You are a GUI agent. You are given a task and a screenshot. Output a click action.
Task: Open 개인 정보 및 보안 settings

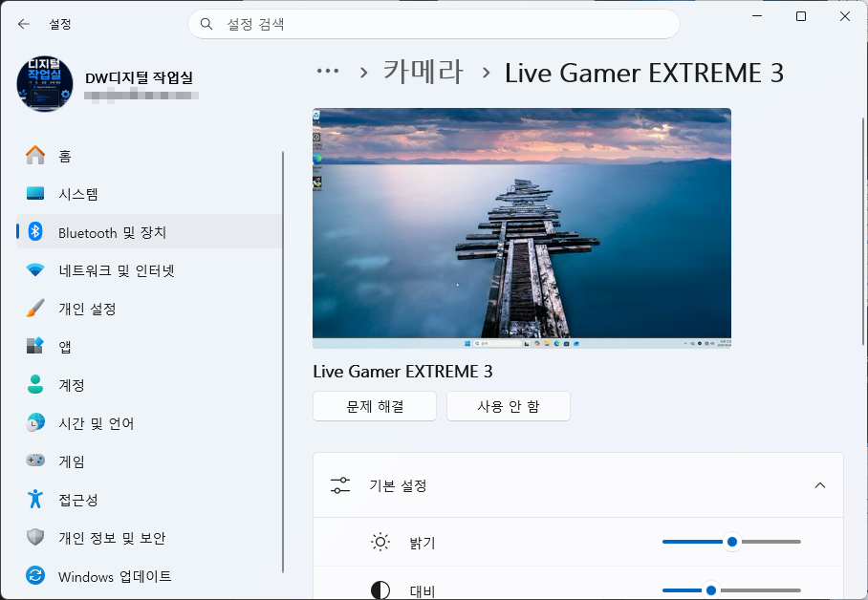(x=149, y=538)
